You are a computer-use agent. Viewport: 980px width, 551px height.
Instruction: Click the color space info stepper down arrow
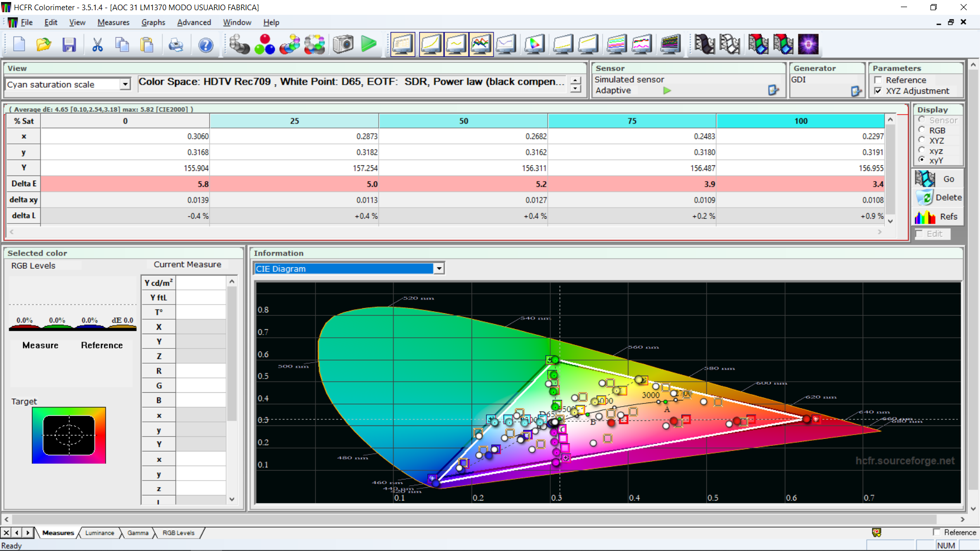pos(576,89)
